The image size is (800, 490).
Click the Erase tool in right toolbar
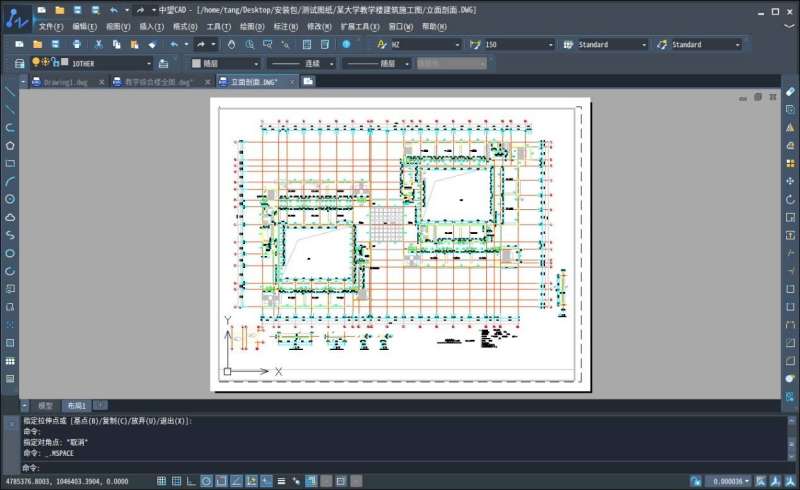(x=790, y=91)
